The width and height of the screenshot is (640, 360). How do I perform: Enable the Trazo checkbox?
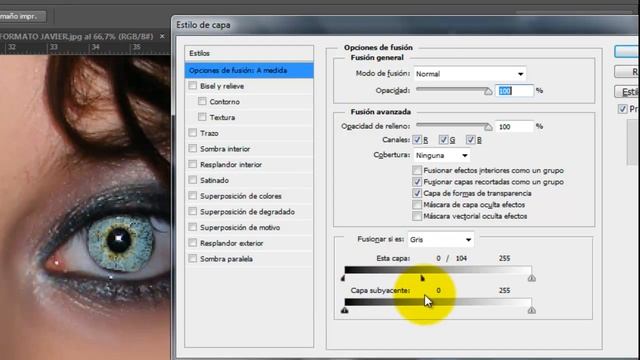tap(193, 133)
